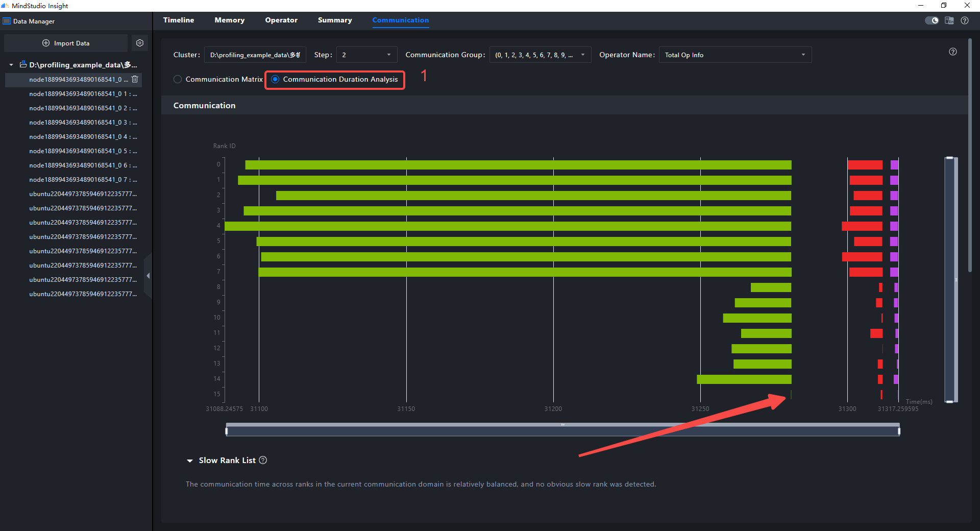
Task: Click the bottom handle of vertical rank slider
Action: pyautogui.click(x=949, y=402)
